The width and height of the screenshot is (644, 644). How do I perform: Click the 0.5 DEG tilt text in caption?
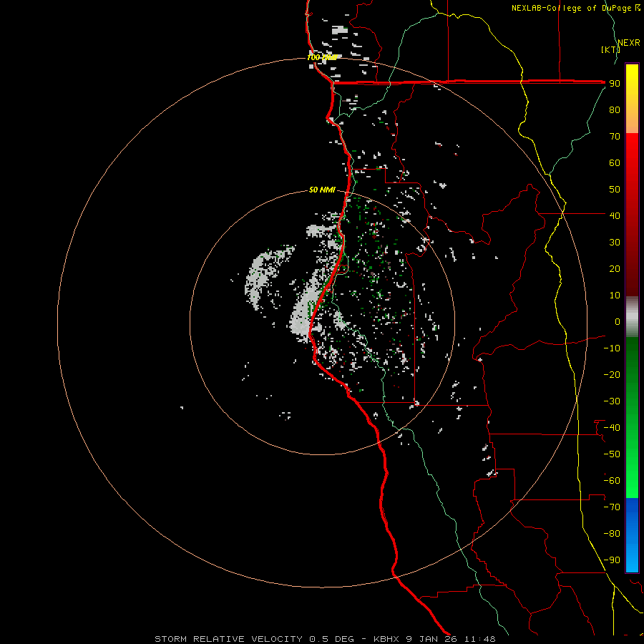(x=331, y=639)
